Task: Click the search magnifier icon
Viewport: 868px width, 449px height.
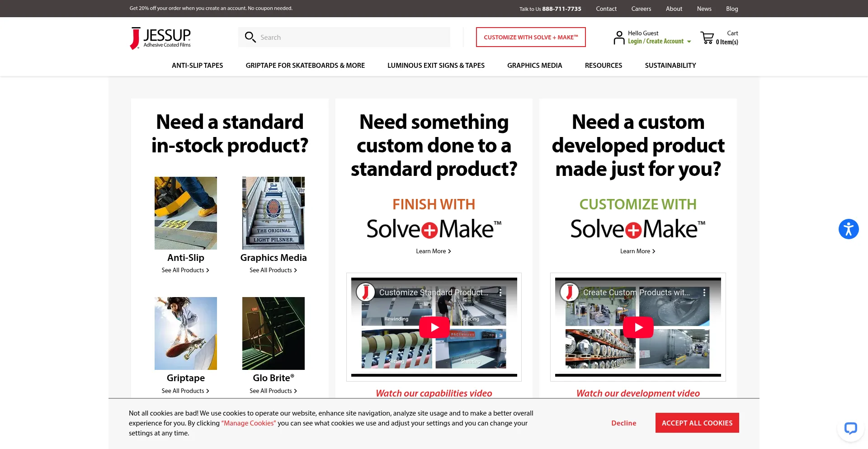Action: (x=250, y=37)
